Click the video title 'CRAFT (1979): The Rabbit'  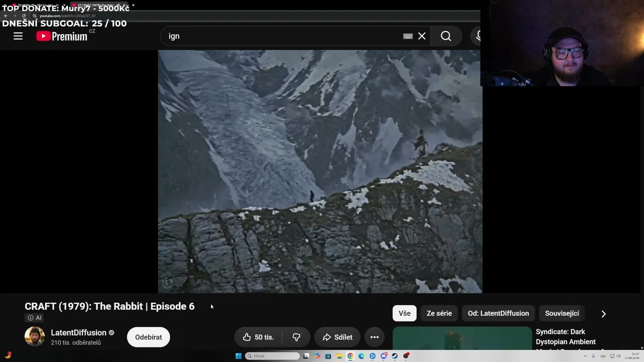tap(110, 306)
